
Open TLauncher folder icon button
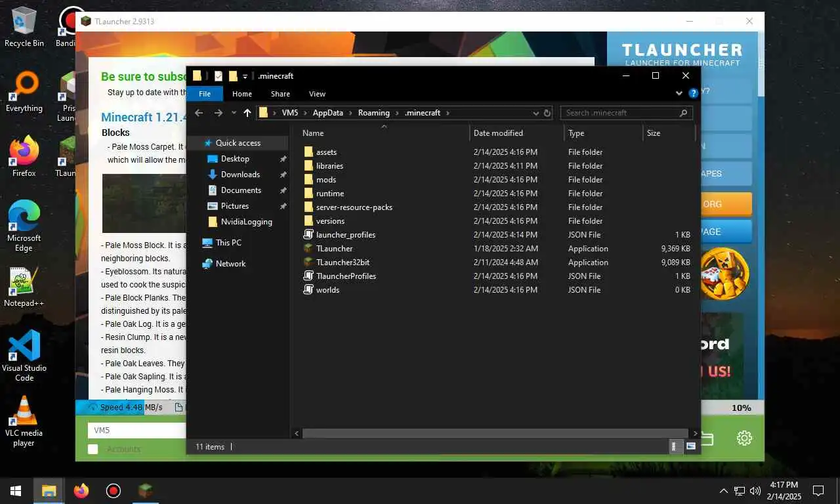pos(707,438)
